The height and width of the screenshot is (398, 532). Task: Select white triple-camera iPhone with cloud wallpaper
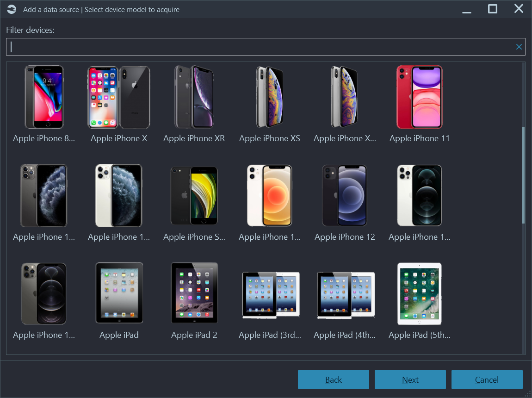(x=119, y=203)
